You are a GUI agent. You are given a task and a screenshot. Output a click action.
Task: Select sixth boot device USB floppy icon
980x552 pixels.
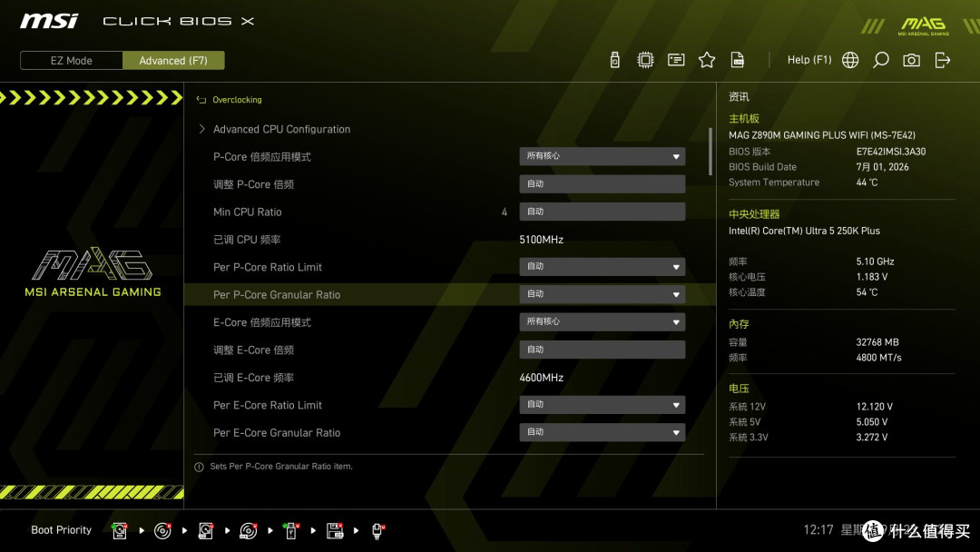pos(335,531)
